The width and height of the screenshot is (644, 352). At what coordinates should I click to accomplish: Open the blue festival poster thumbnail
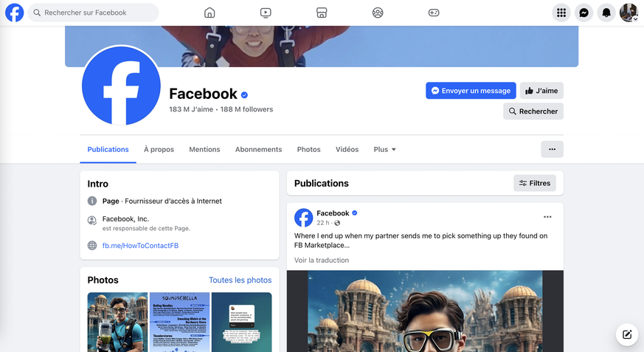click(179, 322)
